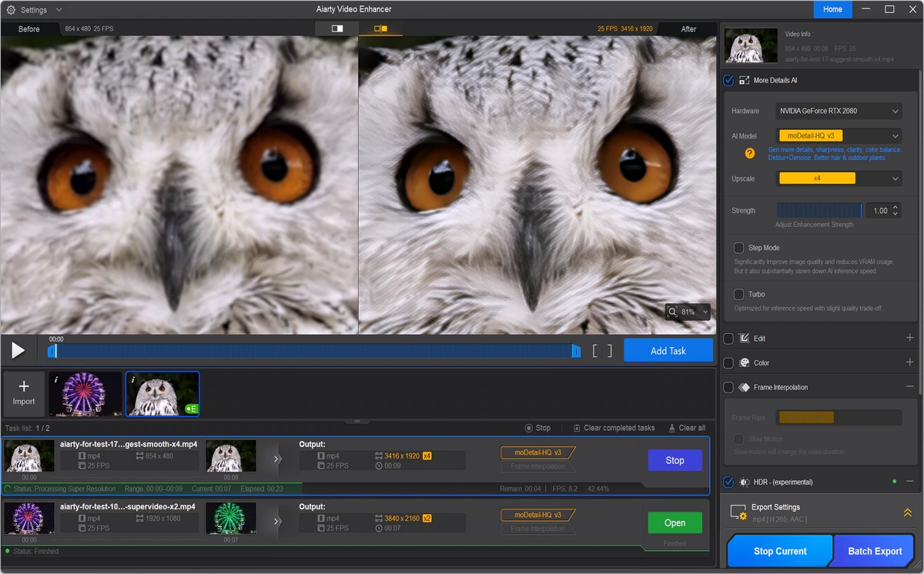Select the owl video thumbnail
924x574 pixels.
click(162, 393)
